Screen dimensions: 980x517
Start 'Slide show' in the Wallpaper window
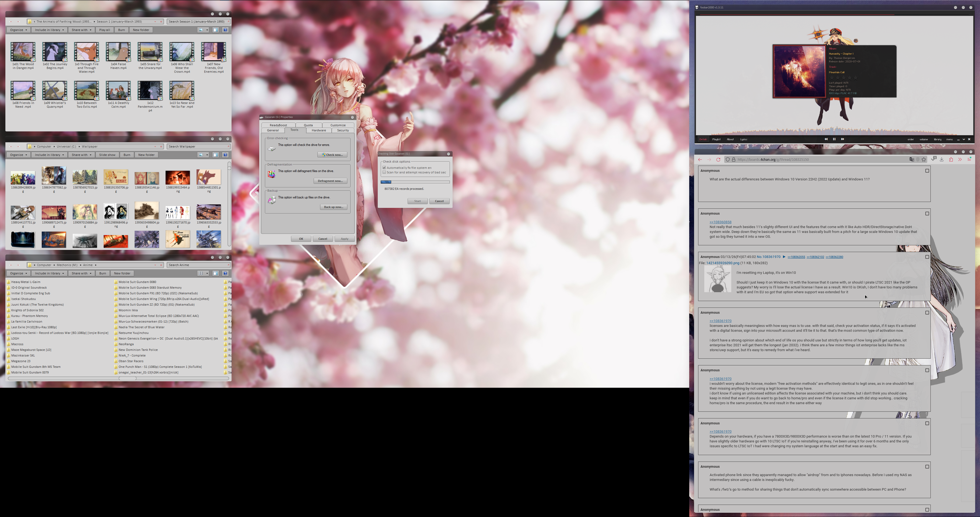(107, 155)
